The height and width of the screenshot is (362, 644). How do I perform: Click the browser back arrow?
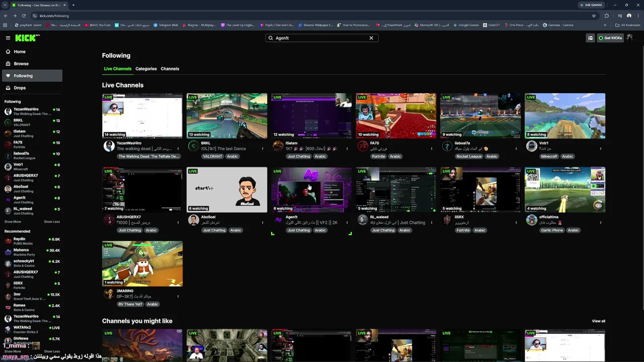click(6, 16)
